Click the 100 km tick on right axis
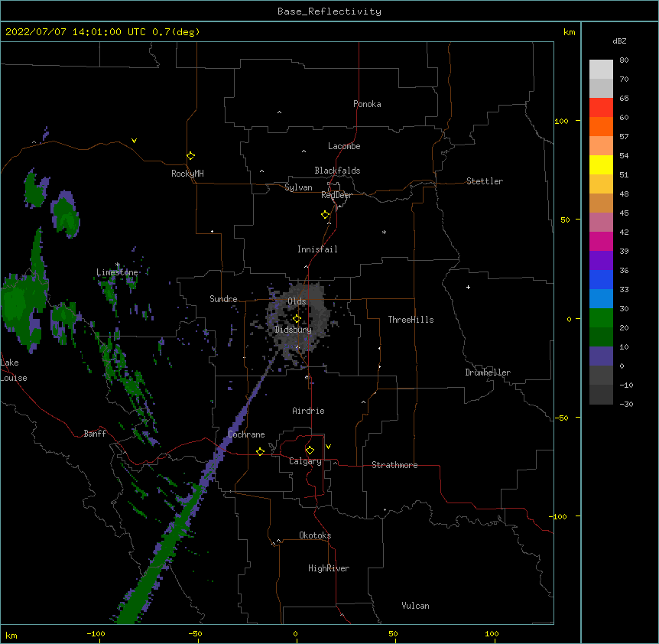 coord(562,121)
